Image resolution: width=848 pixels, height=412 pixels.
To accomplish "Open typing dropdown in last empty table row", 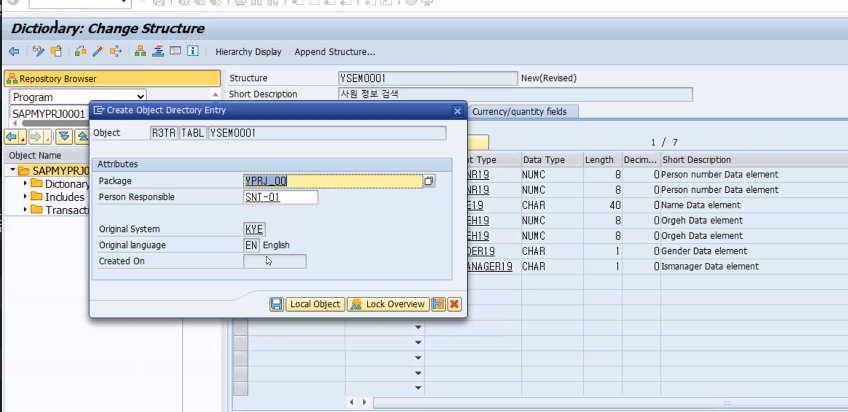I will [418, 388].
